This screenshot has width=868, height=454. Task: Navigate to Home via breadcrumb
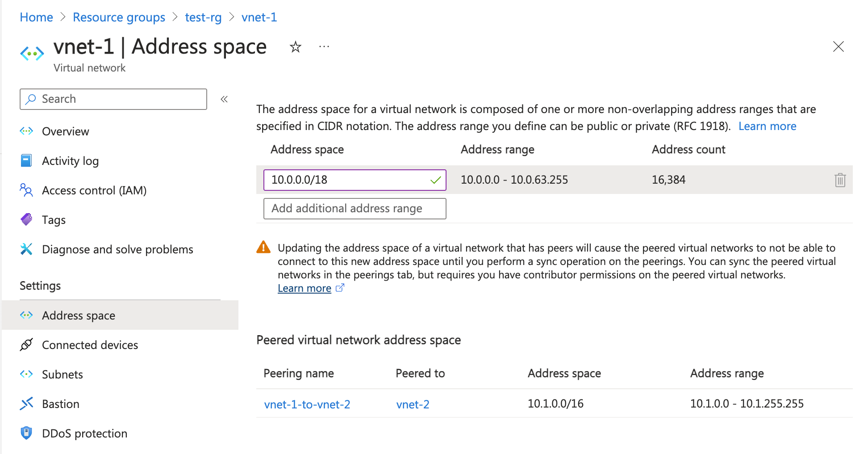click(36, 17)
